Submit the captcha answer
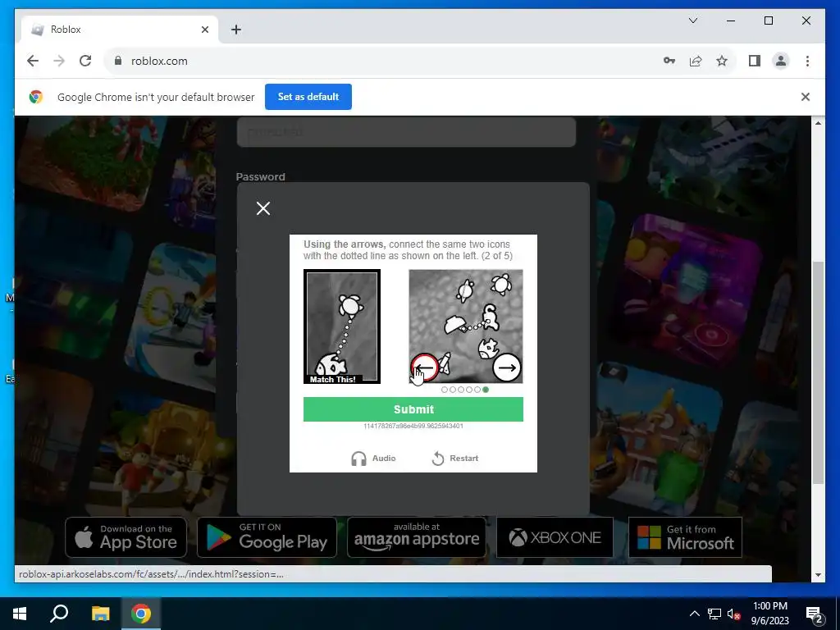Screen dimensions: 840x630 (x=413, y=409)
